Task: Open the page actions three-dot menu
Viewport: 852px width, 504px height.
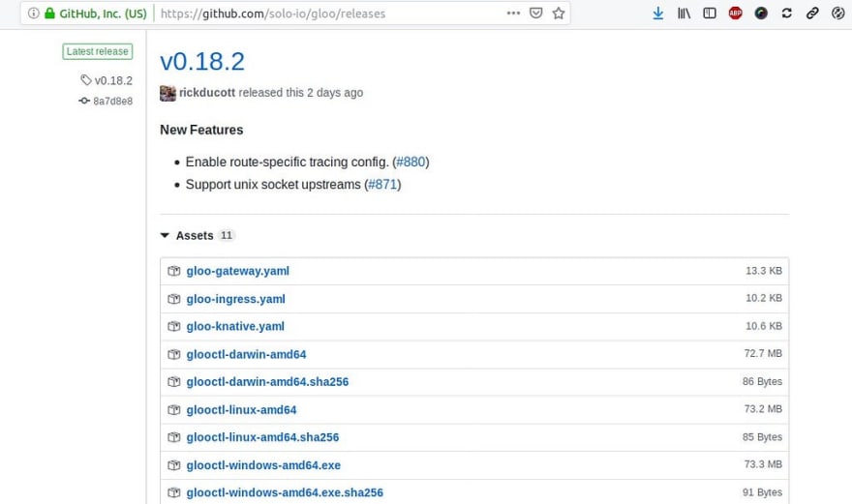Action: (x=513, y=13)
